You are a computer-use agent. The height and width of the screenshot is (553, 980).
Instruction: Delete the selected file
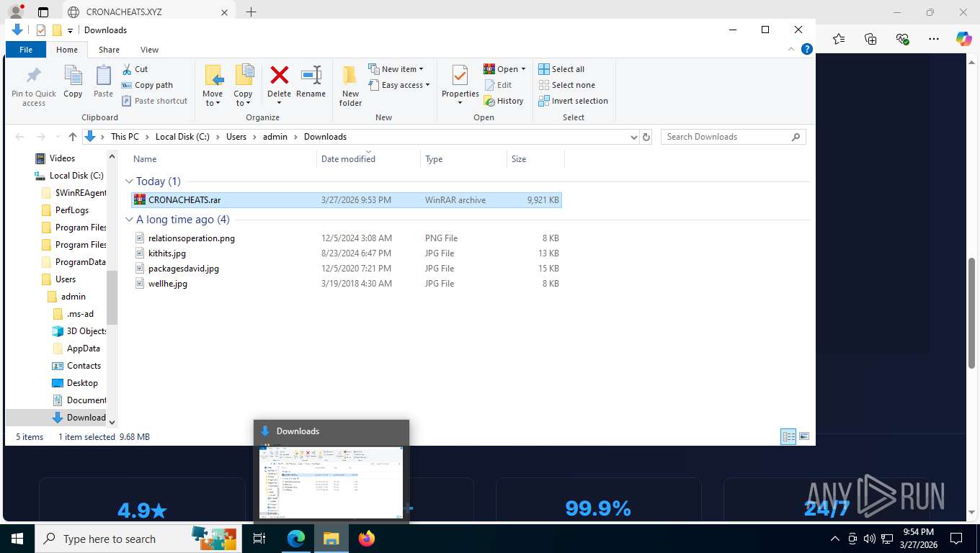tap(279, 84)
